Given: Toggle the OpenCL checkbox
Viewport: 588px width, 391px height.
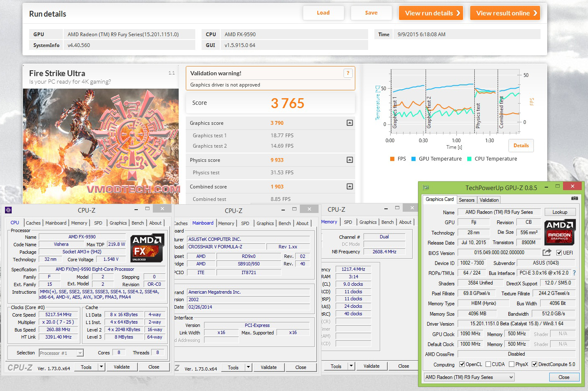Looking at the screenshot, I should click(x=462, y=364).
